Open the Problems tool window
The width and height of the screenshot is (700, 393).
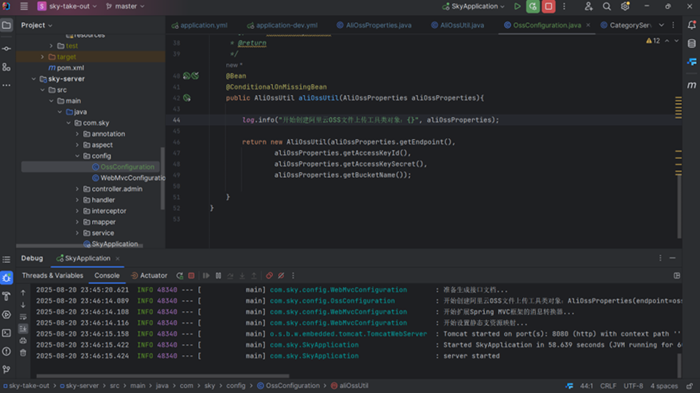6,351
